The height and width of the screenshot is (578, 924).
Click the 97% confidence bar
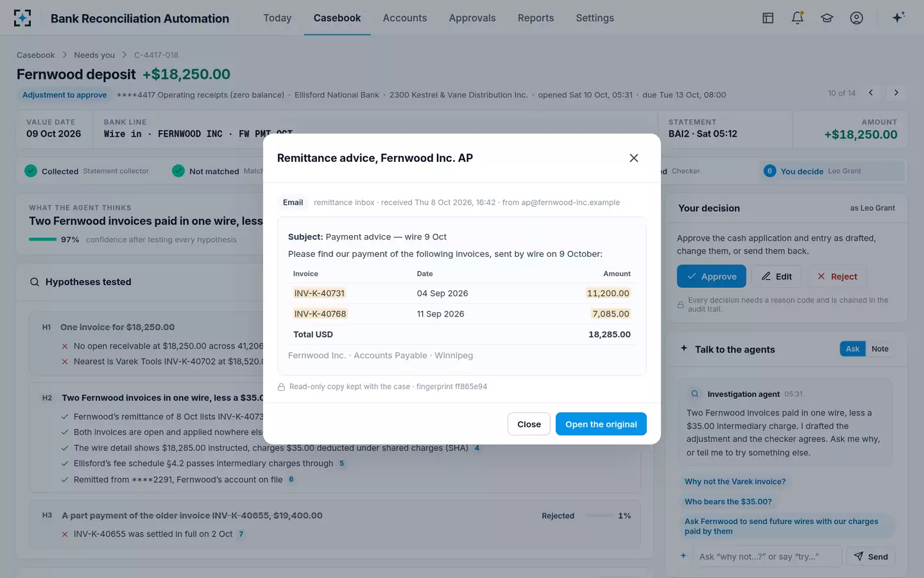click(x=42, y=240)
